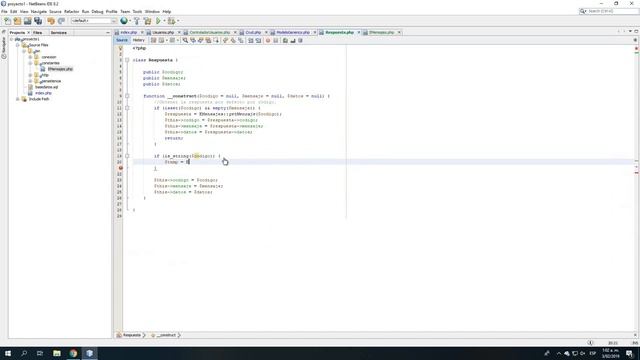
Task: Click the Search (Ctrl+I) field
Action: (x=608, y=11)
